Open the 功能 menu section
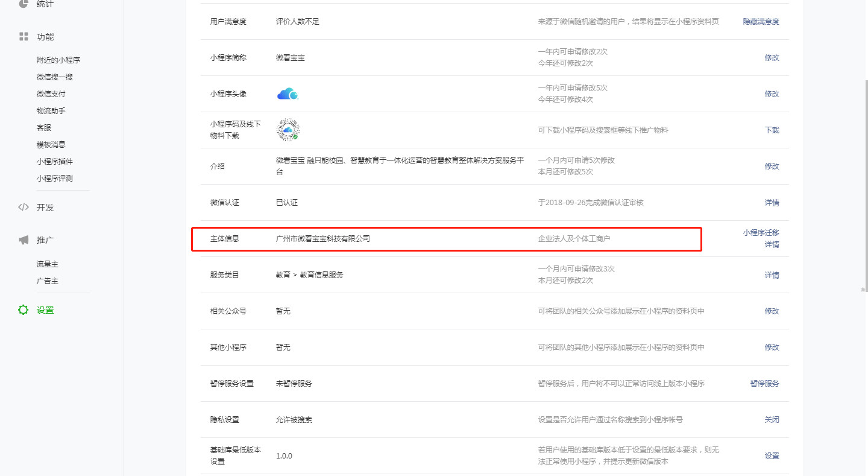Screen dimensions: 868x476 click(x=45, y=37)
